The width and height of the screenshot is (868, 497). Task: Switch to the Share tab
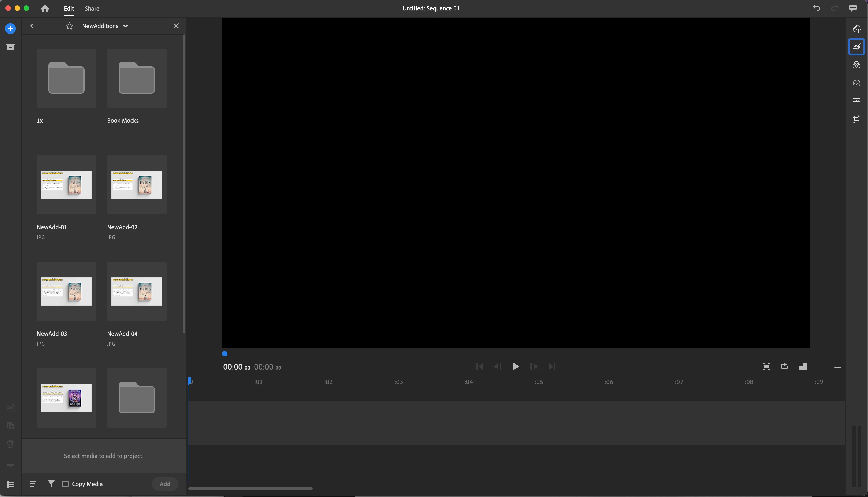[x=92, y=9]
